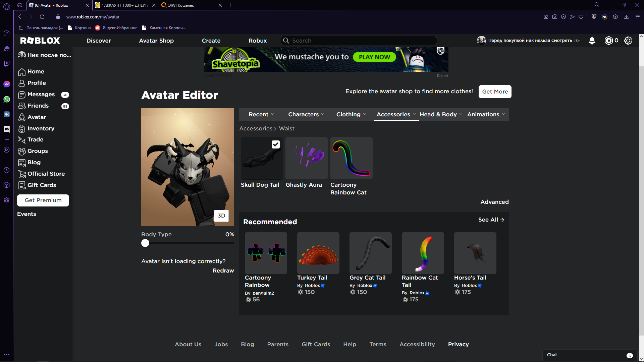This screenshot has height=362, width=644.
Task: Click See All recommended items
Action: pyautogui.click(x=491, y=220)
